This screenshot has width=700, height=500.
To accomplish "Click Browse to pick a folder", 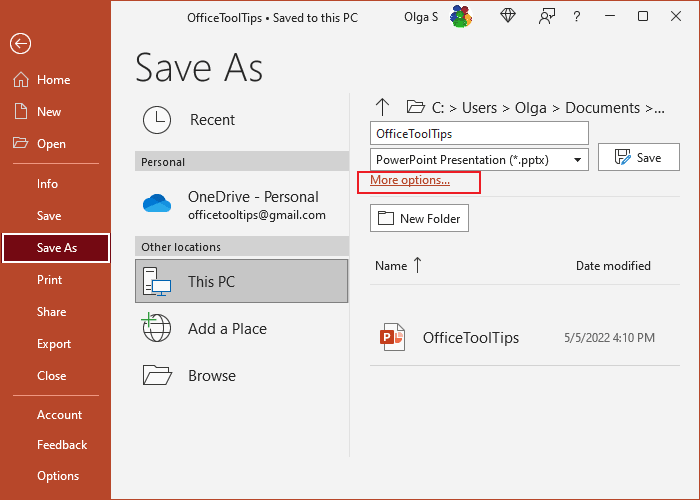I will pyautogui.click(x=242, y=376).
